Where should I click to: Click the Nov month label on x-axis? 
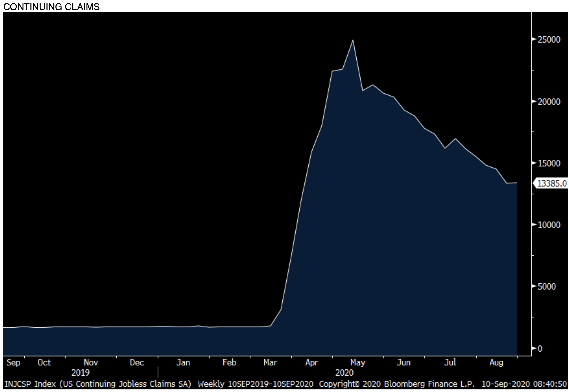[x=91, y=362]
